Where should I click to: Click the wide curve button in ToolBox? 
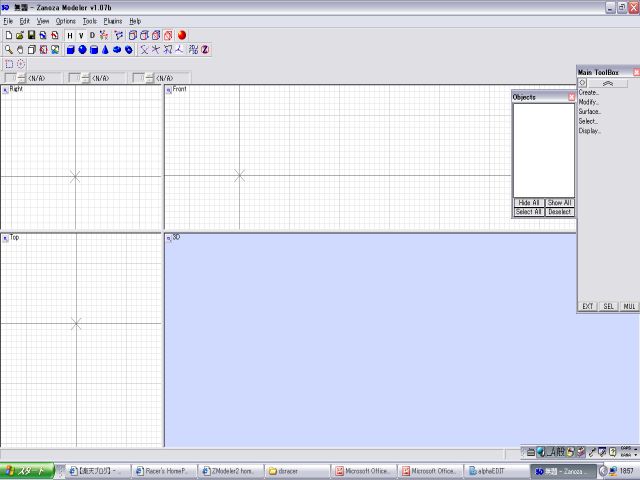click(x=608, y=83)
